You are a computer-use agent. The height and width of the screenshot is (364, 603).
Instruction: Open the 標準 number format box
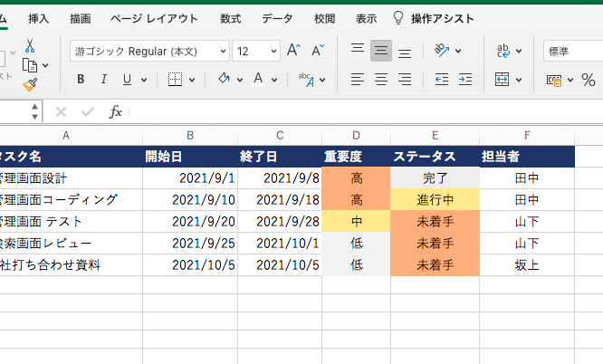point(573,51)
